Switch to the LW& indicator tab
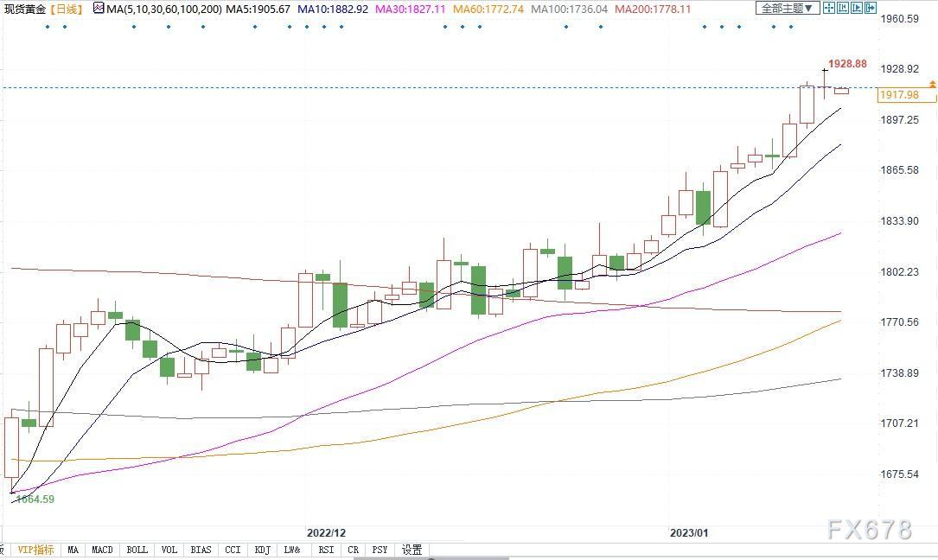 point(292,550)
